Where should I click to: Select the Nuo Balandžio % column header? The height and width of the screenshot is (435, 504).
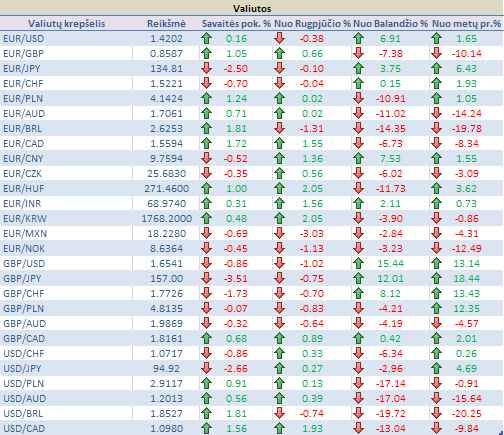point(390,24)
